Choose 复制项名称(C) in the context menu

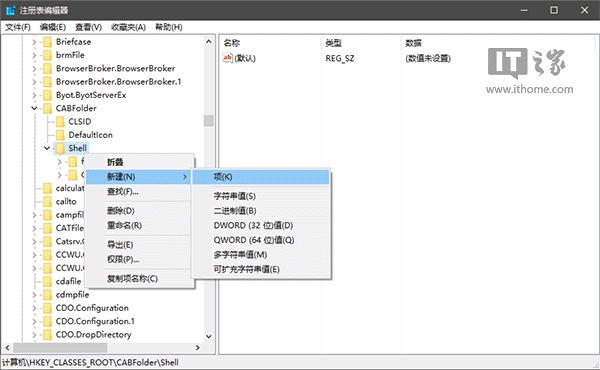[x=138, y=279]
